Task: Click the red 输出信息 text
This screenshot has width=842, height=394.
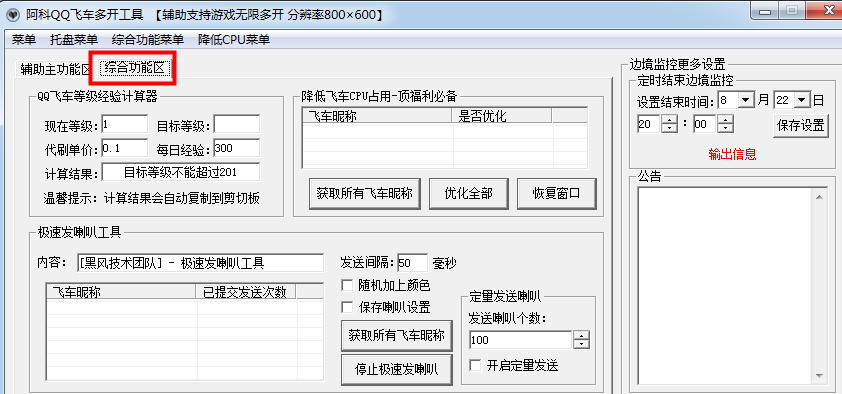Action: click(x=732, y=155)
